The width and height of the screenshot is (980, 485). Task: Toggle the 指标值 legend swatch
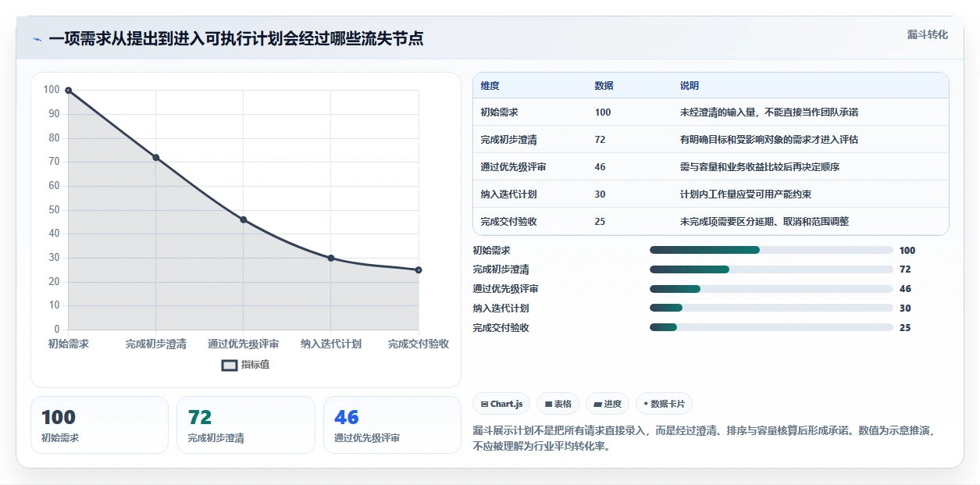[230, 365]
